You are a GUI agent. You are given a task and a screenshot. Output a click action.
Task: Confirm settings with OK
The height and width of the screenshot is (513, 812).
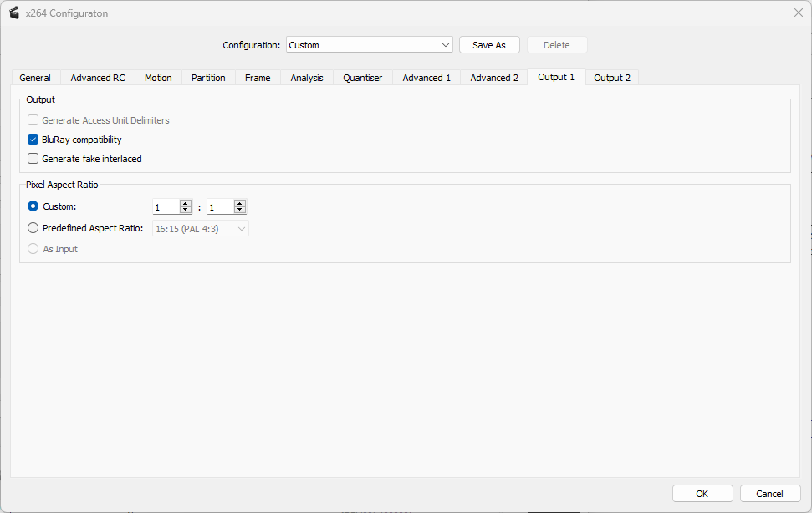[x=702, y=493]
